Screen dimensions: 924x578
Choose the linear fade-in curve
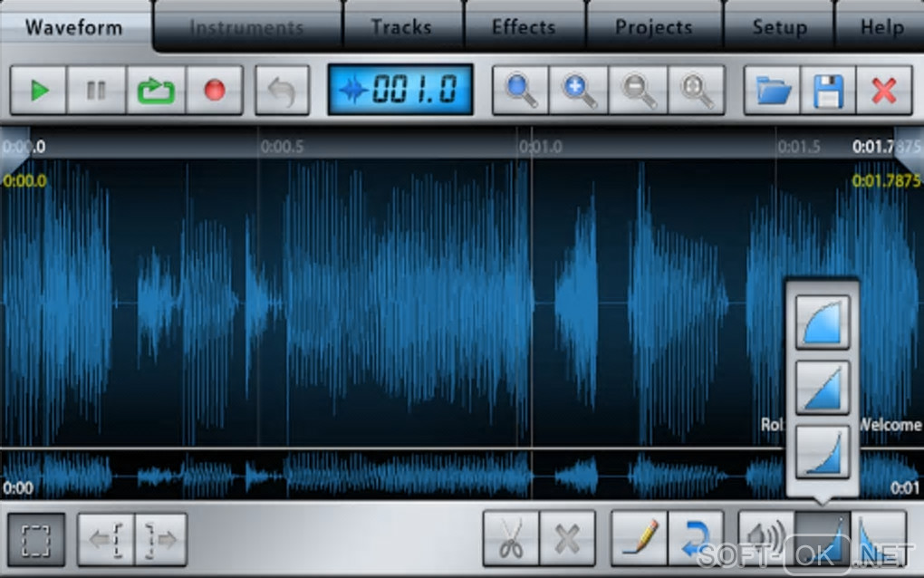pyautogui.click(x=823, y=387)
